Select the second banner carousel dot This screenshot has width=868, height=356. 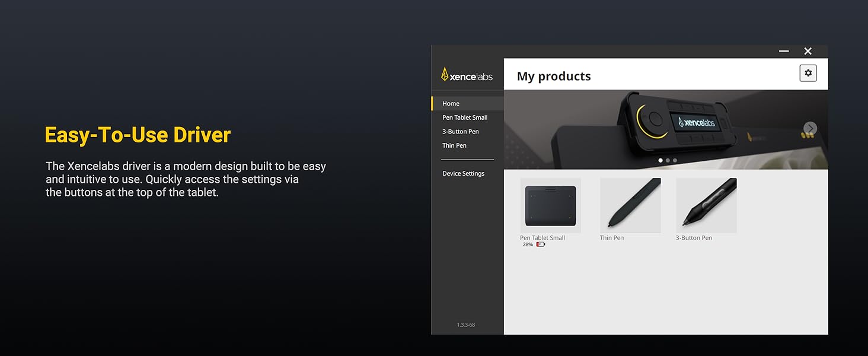click(x=668, y=160)
